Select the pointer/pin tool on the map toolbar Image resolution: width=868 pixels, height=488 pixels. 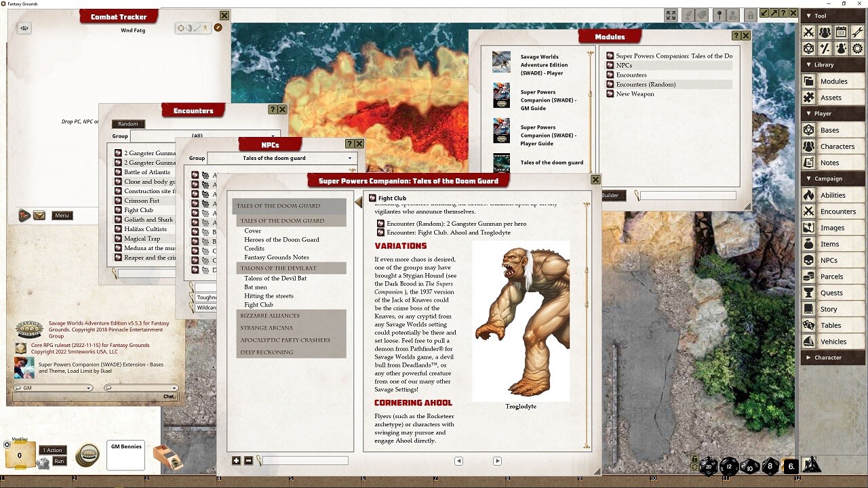click(720, 14)
